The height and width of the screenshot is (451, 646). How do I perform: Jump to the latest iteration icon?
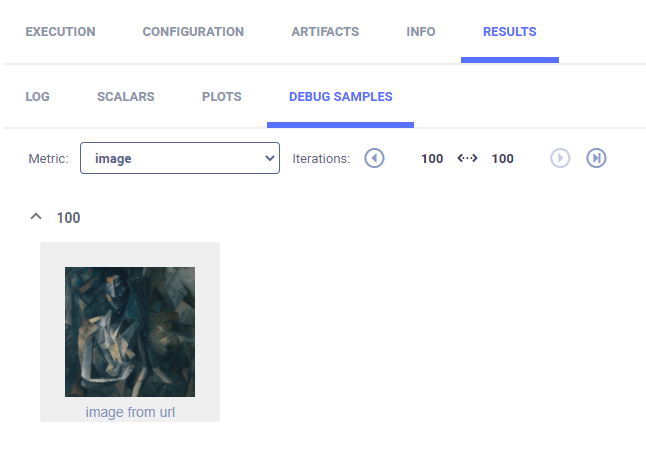click(596, 158)
